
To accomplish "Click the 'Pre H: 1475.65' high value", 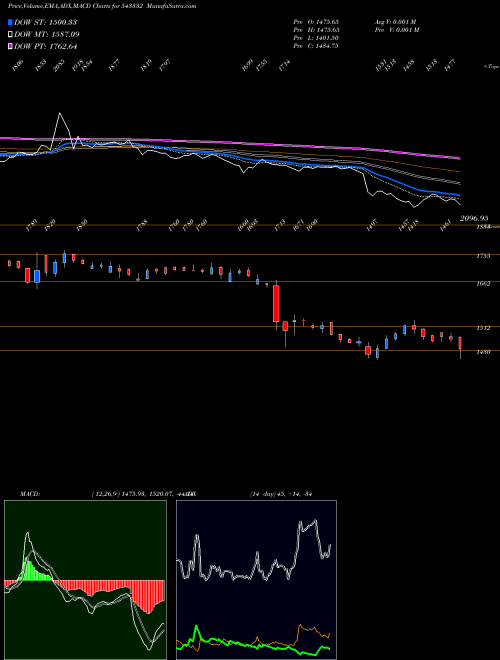I will (316, 30).
